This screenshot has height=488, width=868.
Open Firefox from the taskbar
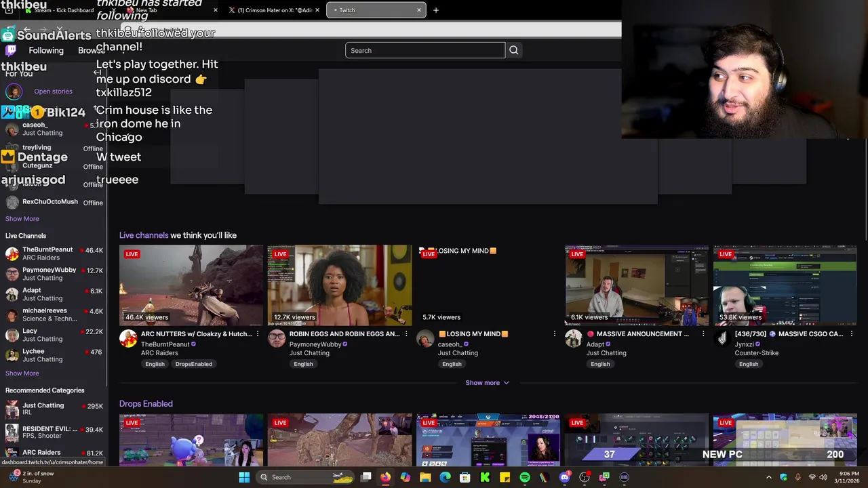(385, 477)
